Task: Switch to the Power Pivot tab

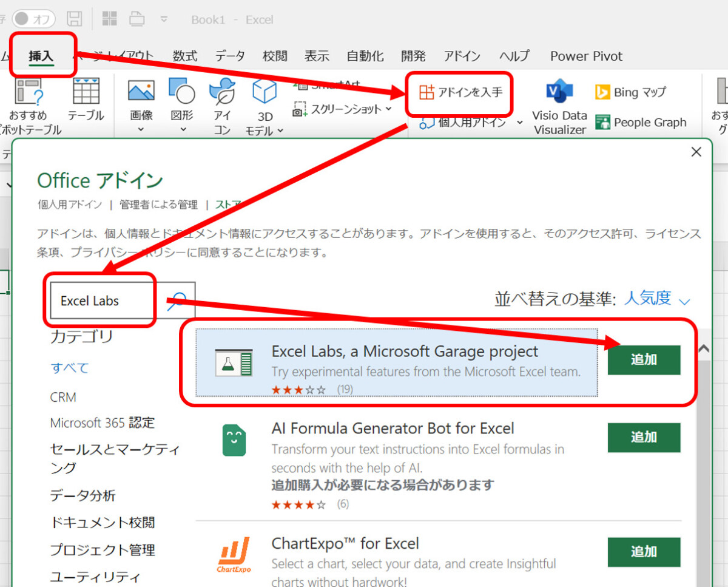Action: (586, 56)
